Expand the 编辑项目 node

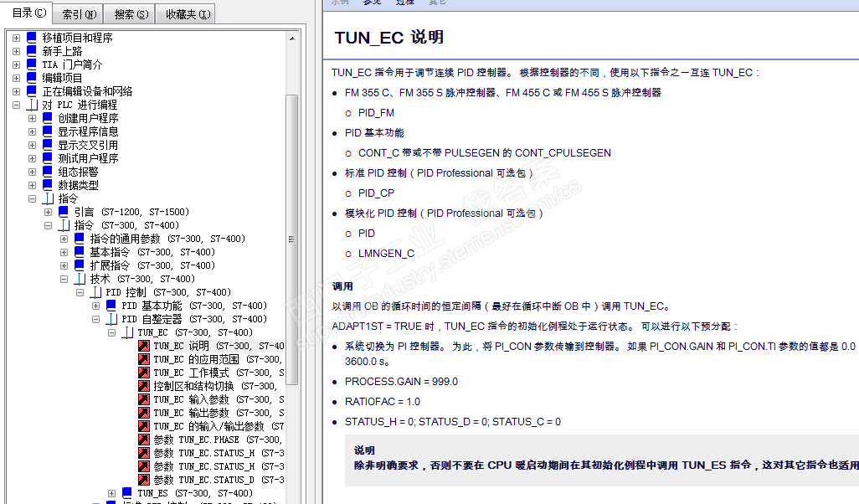click(17, 79)
